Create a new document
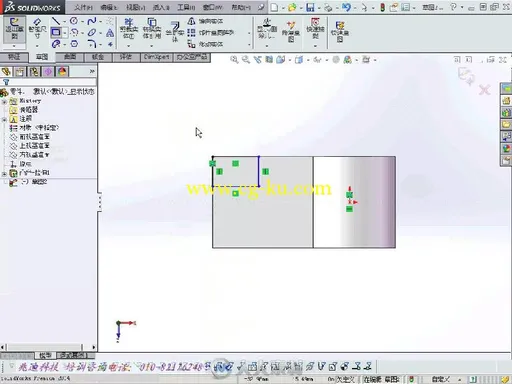The height and width of the screenshot is (384, 512). (x=274, y=7)
